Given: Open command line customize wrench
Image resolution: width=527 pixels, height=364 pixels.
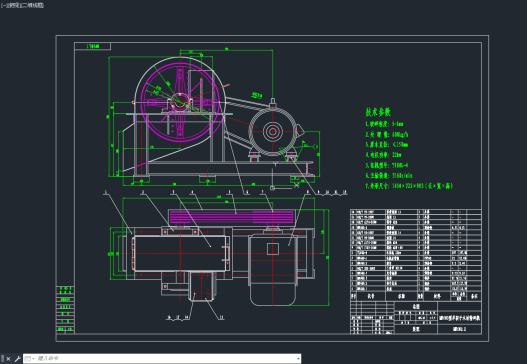Looking at the screenshot, I should coord(17,359).
